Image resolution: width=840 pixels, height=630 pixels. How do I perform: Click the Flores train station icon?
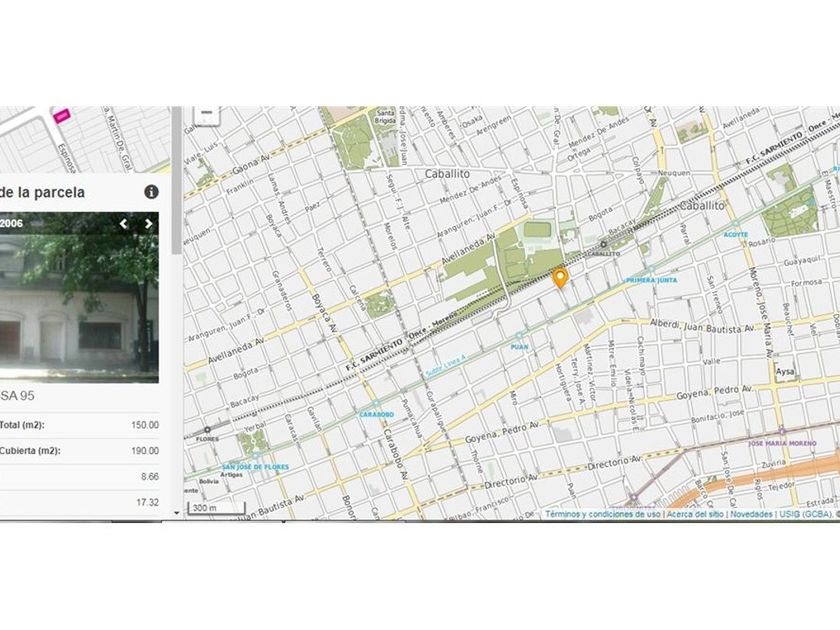[x=207, y=430]
